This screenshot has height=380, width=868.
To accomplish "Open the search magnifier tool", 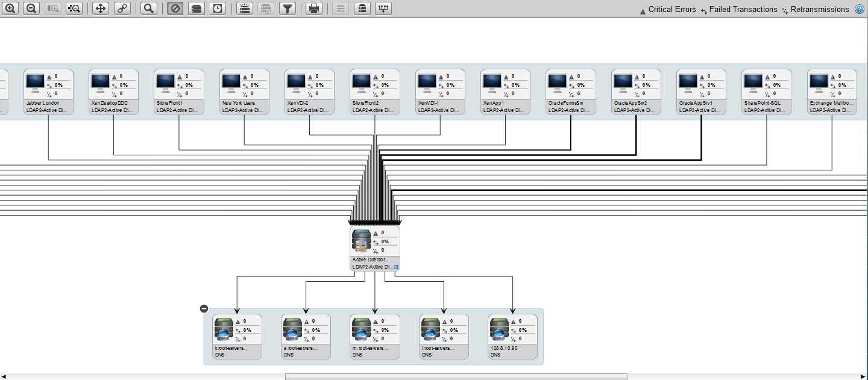I will pos(149,8).
